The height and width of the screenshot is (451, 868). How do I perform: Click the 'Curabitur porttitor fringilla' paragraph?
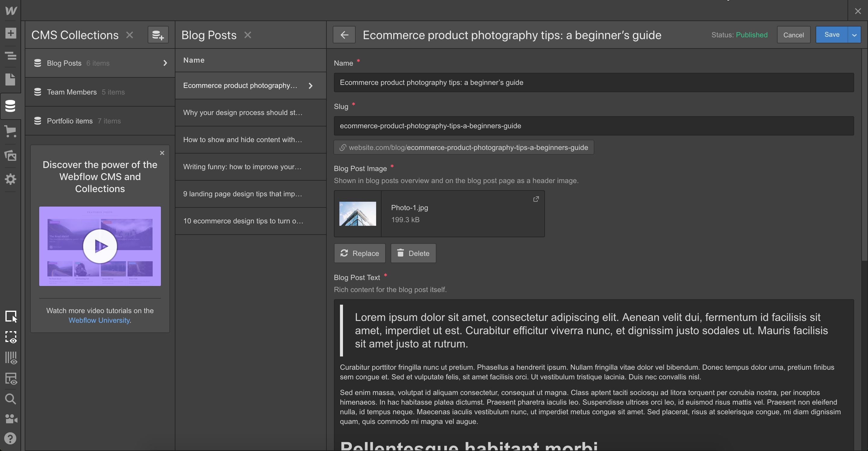(x=587, y=372)
